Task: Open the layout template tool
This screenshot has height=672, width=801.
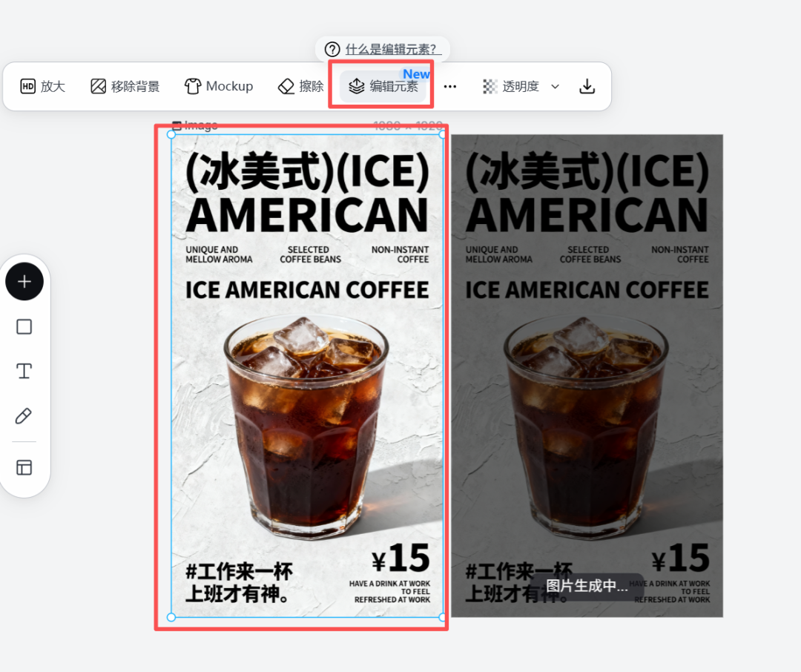Action: pyautogui.click(x=24, y=467)
